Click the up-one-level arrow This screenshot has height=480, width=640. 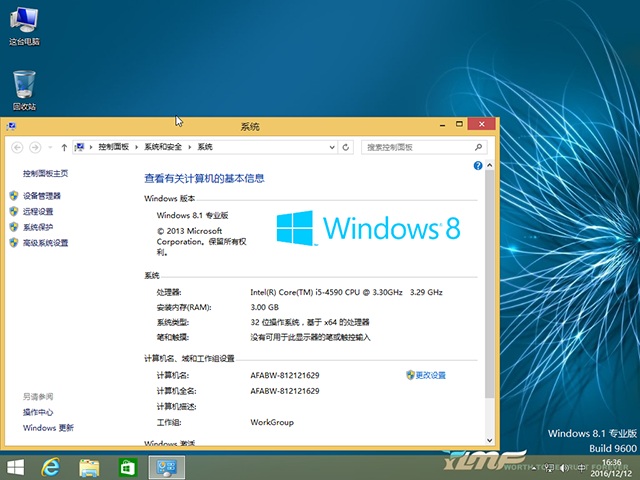pyautogui.click(x=64, y=147)
